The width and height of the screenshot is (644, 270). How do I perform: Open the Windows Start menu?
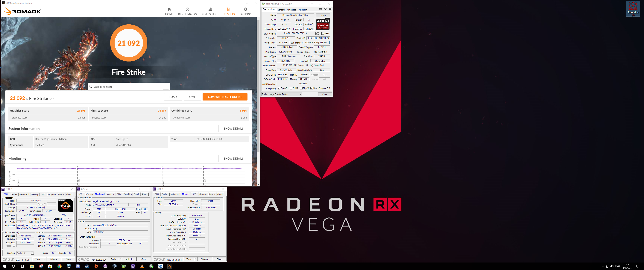point(4,266)
